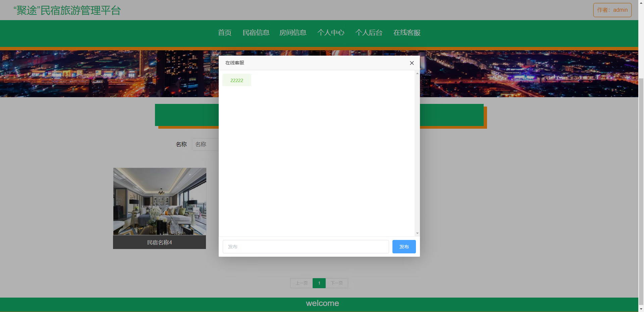
Task: Click the 发布 send button
Action: 404,246
